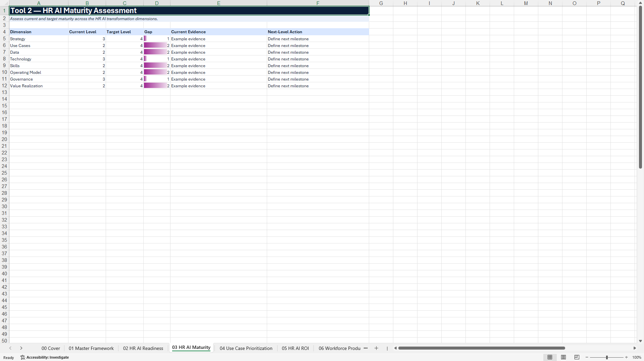Image resolution: width=644 pixels, height=361 pixels.
Task: Select the Operating Model cell
Action: click(x=39, y=72)
